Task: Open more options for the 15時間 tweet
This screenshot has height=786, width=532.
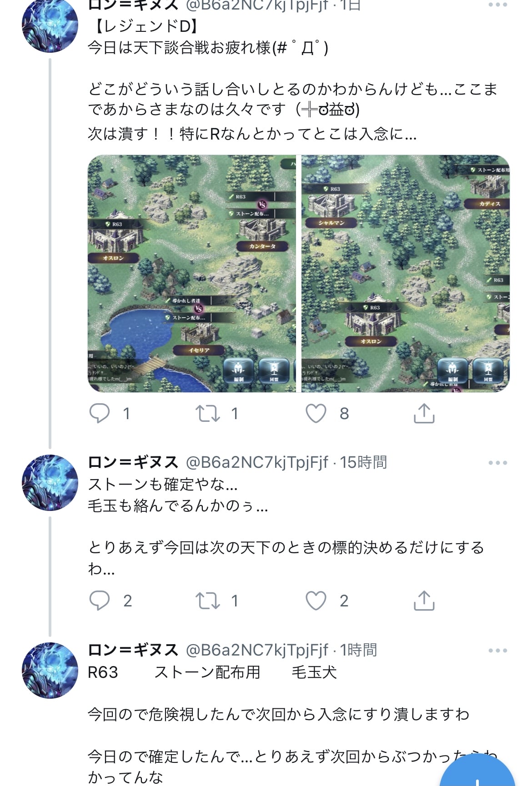Action: 498,463
